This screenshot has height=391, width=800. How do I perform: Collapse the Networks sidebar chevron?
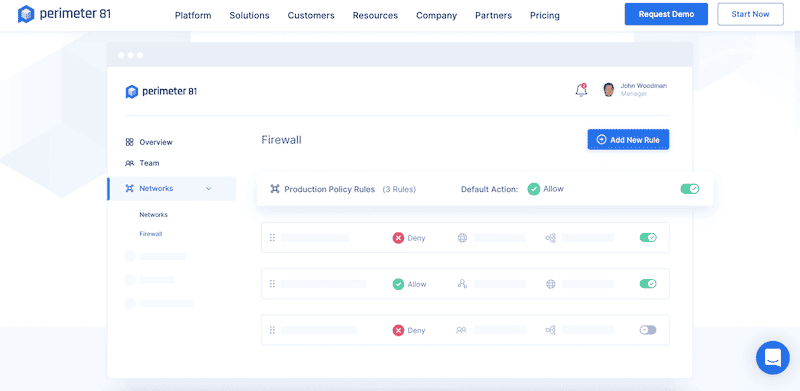pyautogui.click(x=208, y=189)
